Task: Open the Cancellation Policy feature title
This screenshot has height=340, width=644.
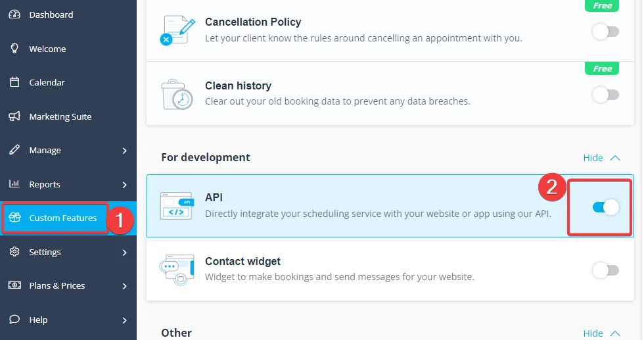Action: [x=253, y=22]
